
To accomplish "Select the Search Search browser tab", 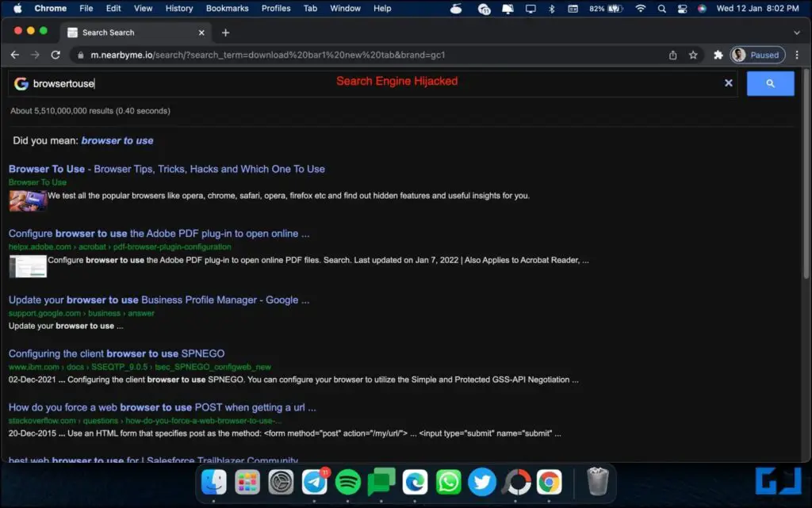I will (x=136, y=32).
